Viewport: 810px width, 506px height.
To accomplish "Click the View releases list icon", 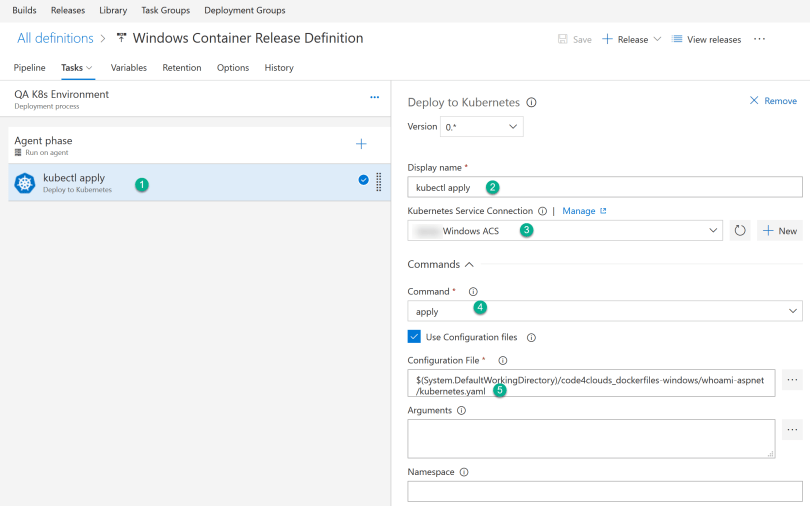I will pyautogui.click(x=677, y=39).
